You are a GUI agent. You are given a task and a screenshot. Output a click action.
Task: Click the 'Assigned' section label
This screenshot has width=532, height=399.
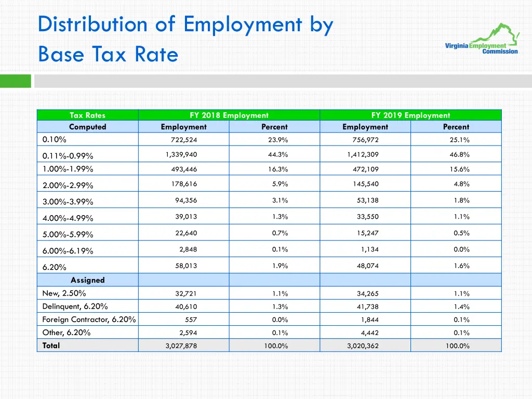87,280
